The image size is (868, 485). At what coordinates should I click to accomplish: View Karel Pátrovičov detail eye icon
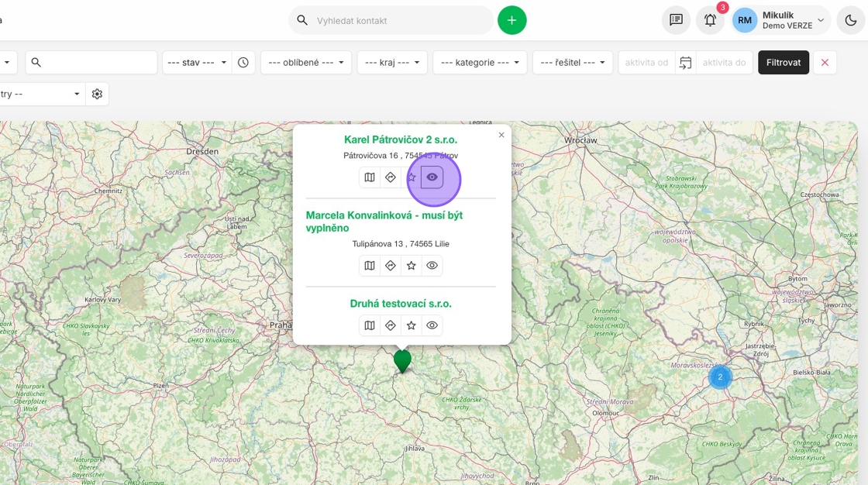(x=432, y=177)
